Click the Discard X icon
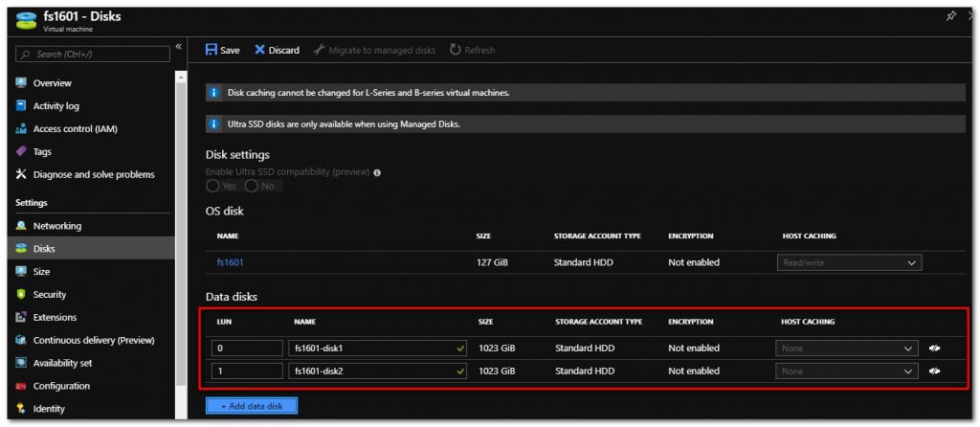980x427 pixels. pyautogui.click(x=260, y=50)
